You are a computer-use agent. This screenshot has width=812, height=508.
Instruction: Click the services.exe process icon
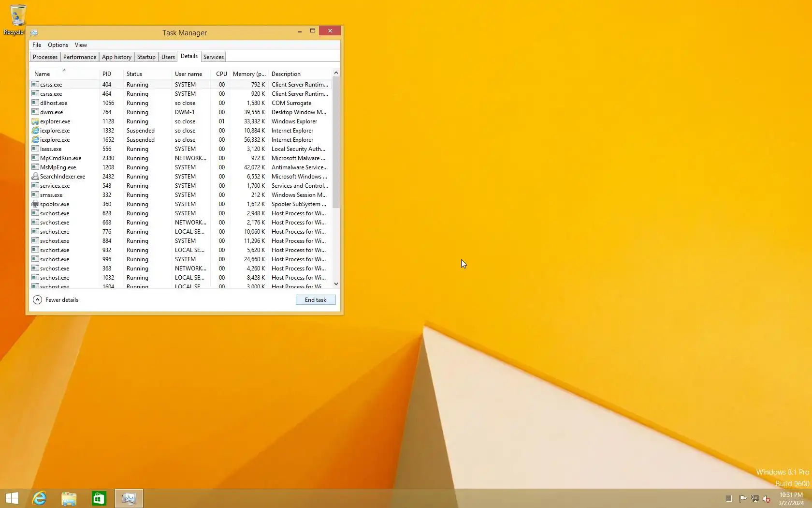35,185
